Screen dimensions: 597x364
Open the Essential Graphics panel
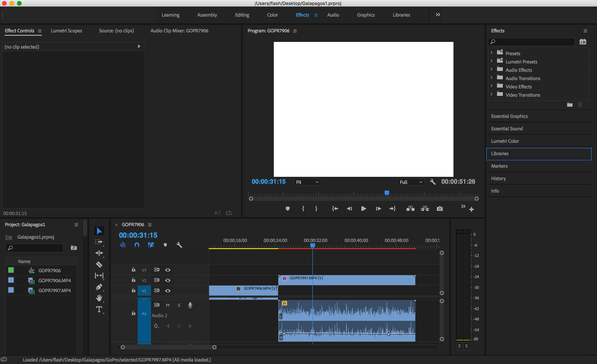click(x=509, y=116)
